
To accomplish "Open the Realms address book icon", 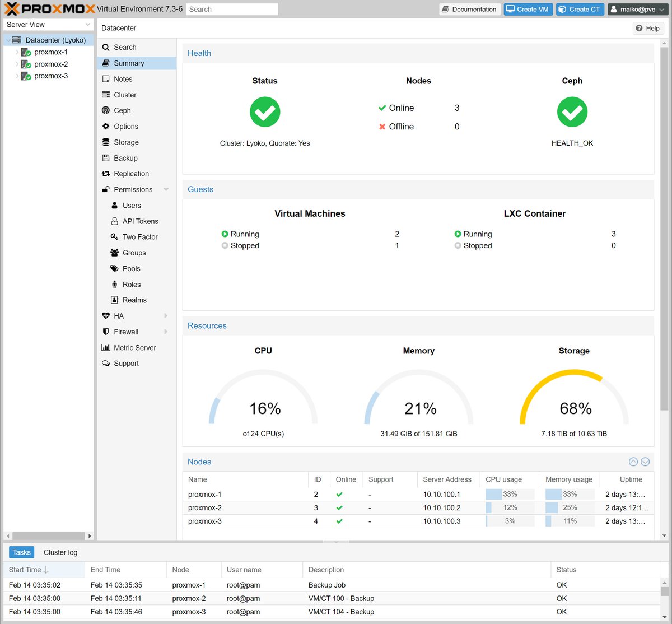I will [115, 300].
